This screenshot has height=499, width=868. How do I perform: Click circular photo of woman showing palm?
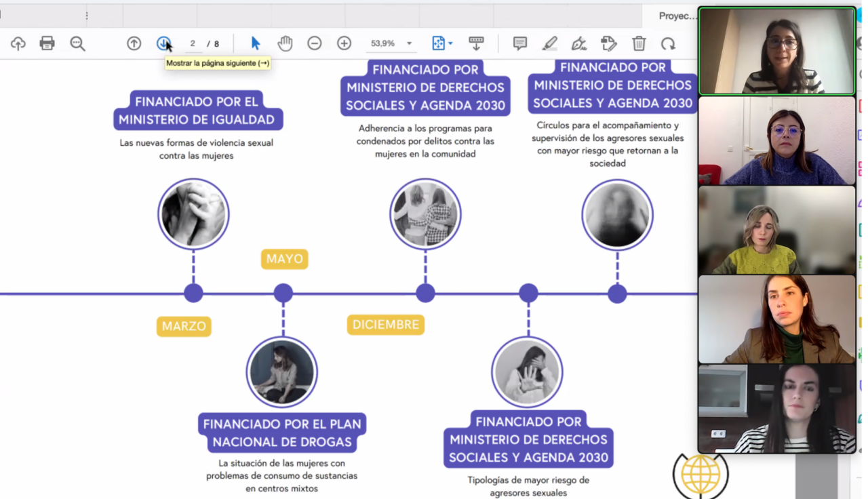[527, 372]
